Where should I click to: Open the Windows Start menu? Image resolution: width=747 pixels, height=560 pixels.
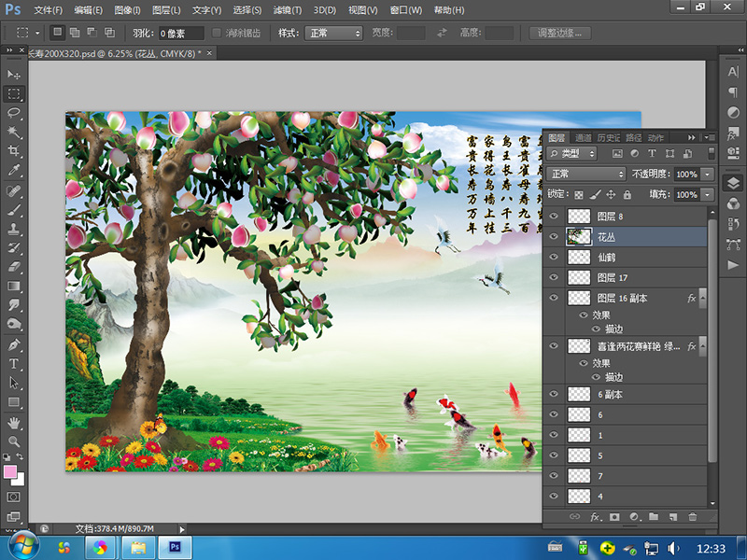22,547
